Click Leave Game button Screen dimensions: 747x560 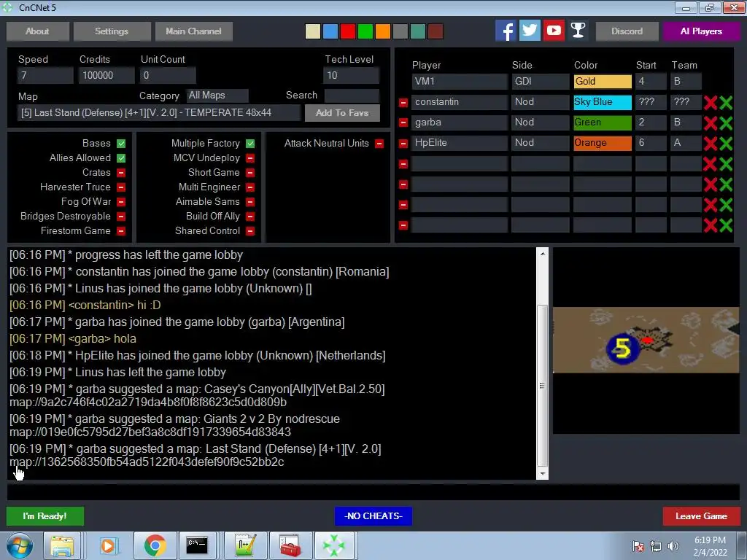click(701, 516)
